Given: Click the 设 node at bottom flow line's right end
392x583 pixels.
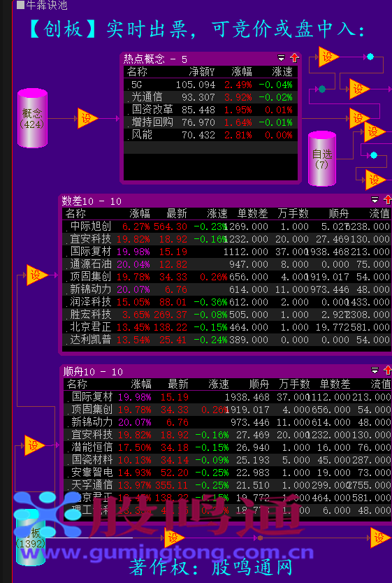Looking at the screenshot, I should (381, 538).
